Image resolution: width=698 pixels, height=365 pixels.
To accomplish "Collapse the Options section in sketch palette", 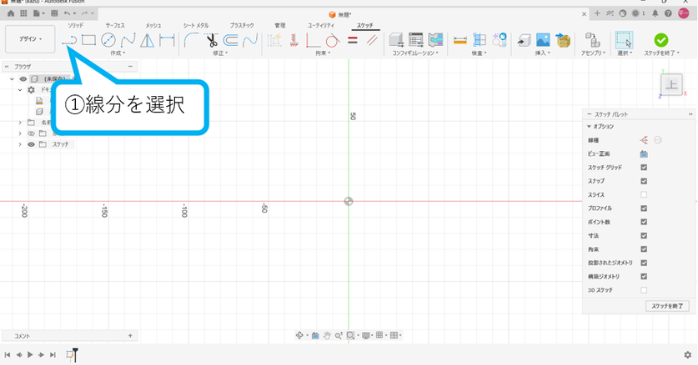I will tap(589, 126).
